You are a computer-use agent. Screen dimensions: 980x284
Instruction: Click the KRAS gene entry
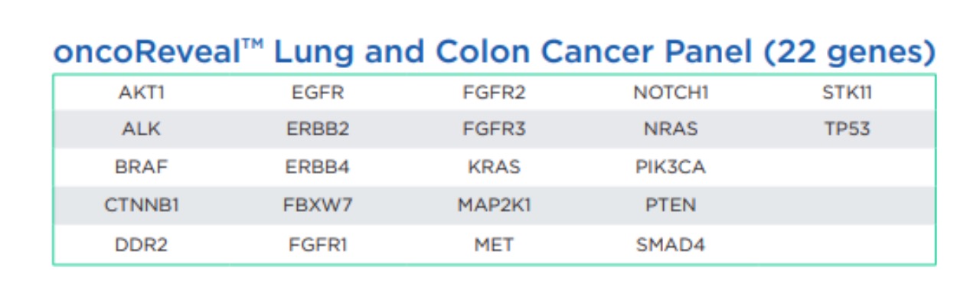click(x=494, y=167)
